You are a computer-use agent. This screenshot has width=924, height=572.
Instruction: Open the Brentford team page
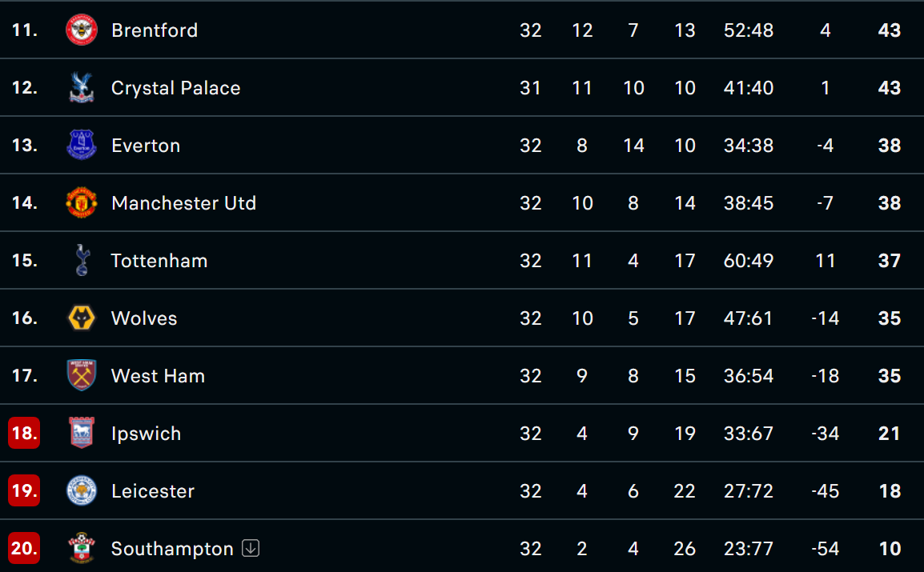click(155, 30)
